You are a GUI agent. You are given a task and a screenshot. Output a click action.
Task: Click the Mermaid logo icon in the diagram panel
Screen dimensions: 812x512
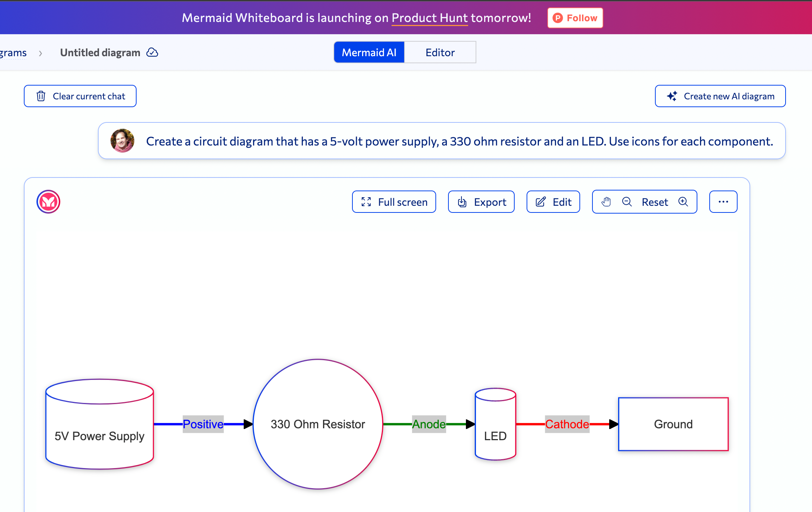tap(48, 202)
